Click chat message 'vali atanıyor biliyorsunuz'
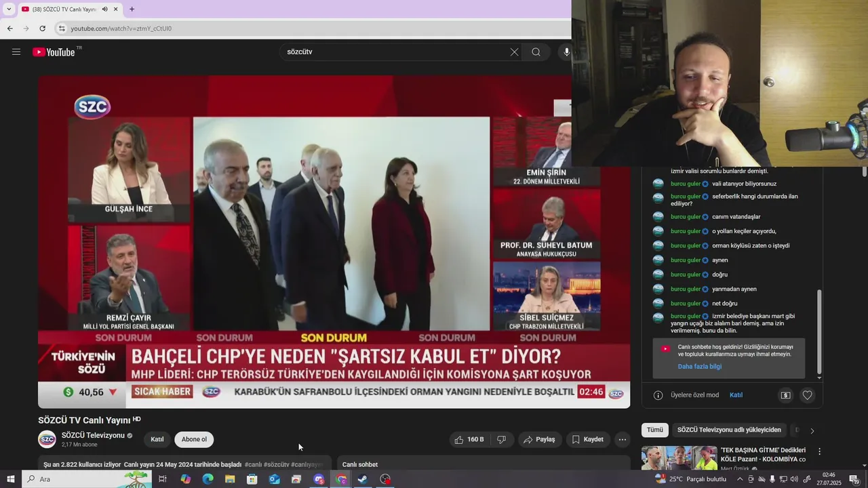The height and width of the screenshot is (488, 868). (744, 184)
